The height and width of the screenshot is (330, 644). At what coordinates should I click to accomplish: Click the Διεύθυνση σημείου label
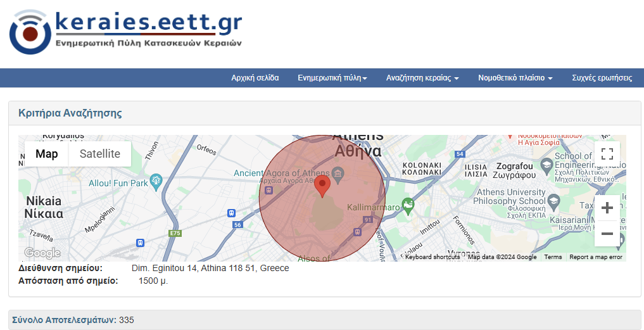point(60,268)
